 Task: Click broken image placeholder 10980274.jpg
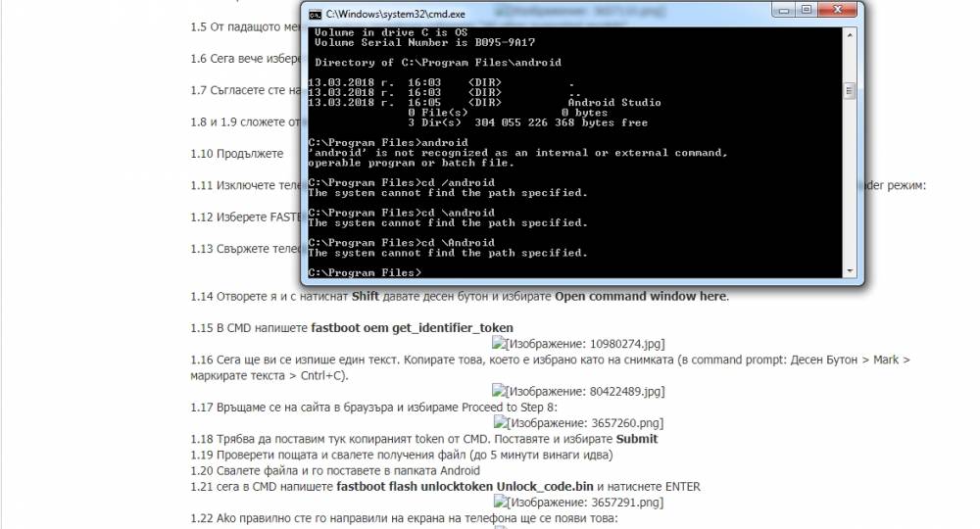[578, 344]
